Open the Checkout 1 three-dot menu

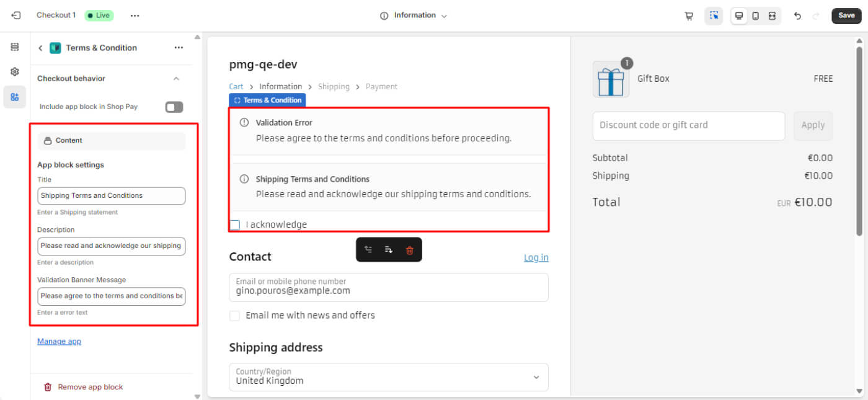[x=135, y=16]
